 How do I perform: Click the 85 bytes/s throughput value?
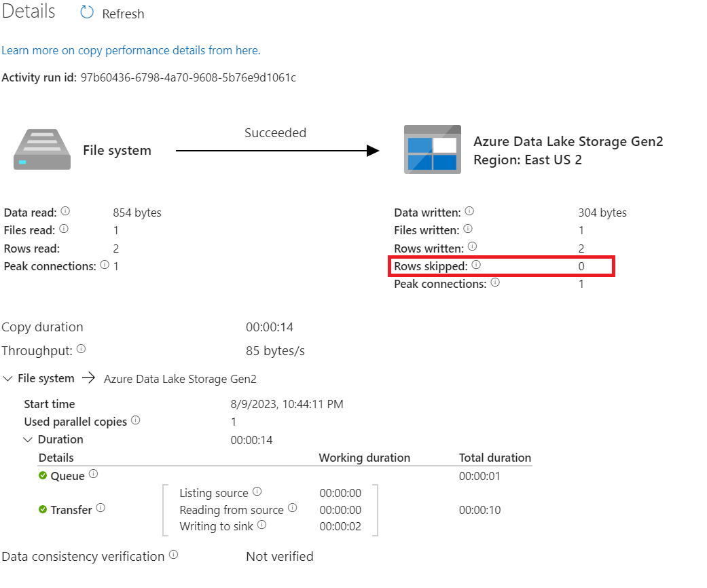click(275, 351)
